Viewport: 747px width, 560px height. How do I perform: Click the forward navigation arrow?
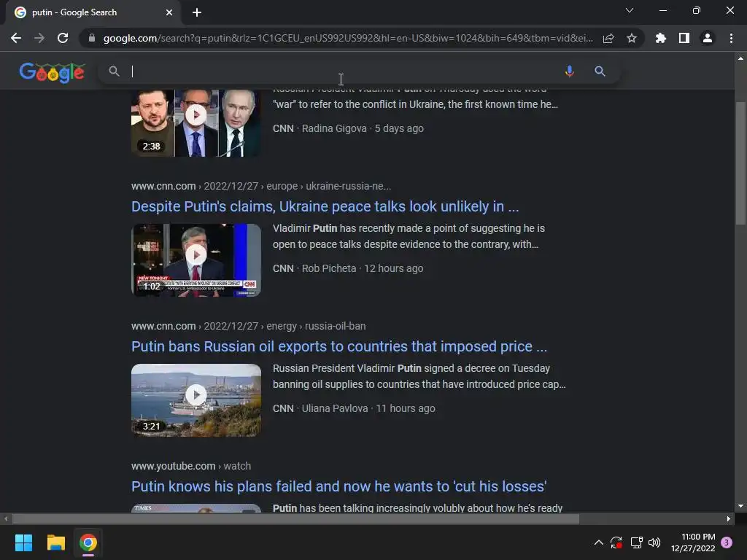point(39,38)
